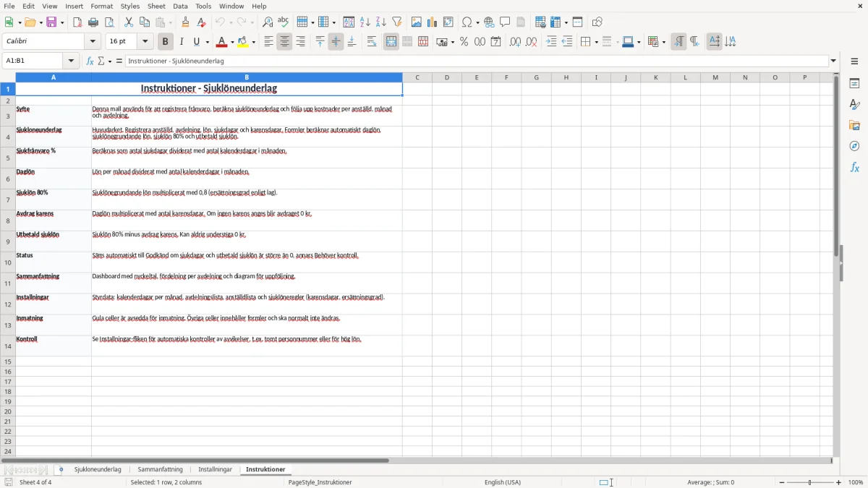Toggle wrap text

pos(371,42)
